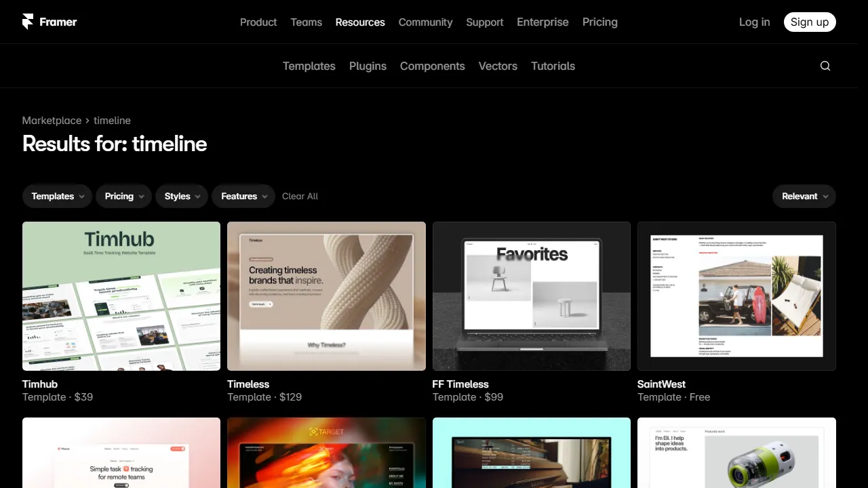The width and height of the screenshot is (868, 488).
Task: Open the Vectors section
Action: [x=498, y=66]
